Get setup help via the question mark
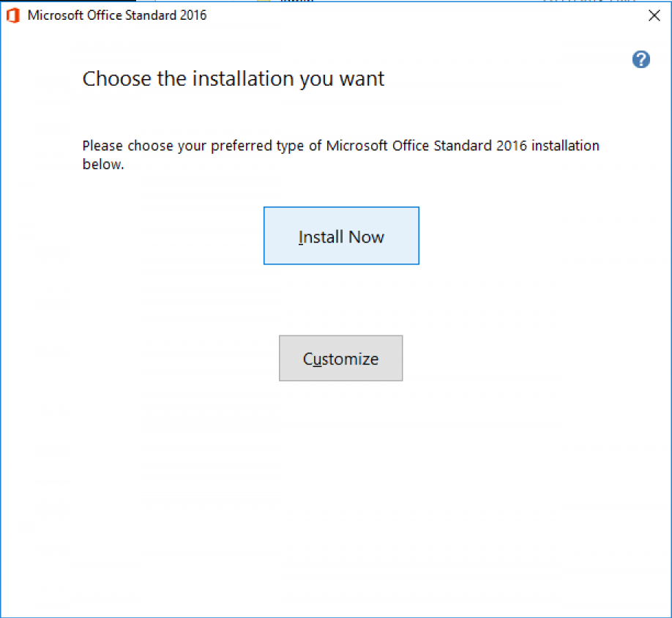672x618 pixels. click(x=641, y=60)
